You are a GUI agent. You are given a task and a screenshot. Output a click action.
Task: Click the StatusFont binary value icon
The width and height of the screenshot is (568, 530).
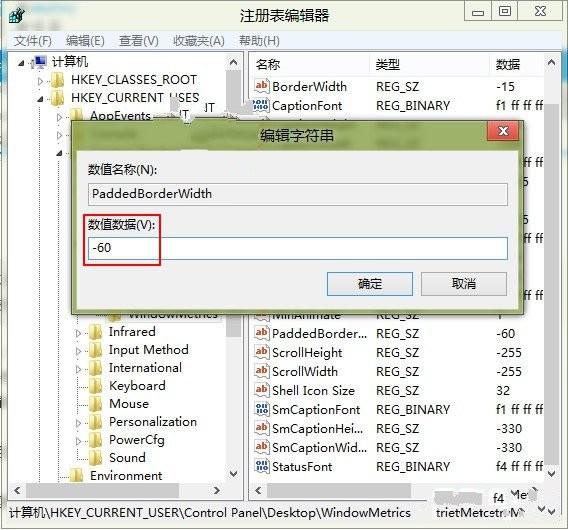tap(262, 466)
